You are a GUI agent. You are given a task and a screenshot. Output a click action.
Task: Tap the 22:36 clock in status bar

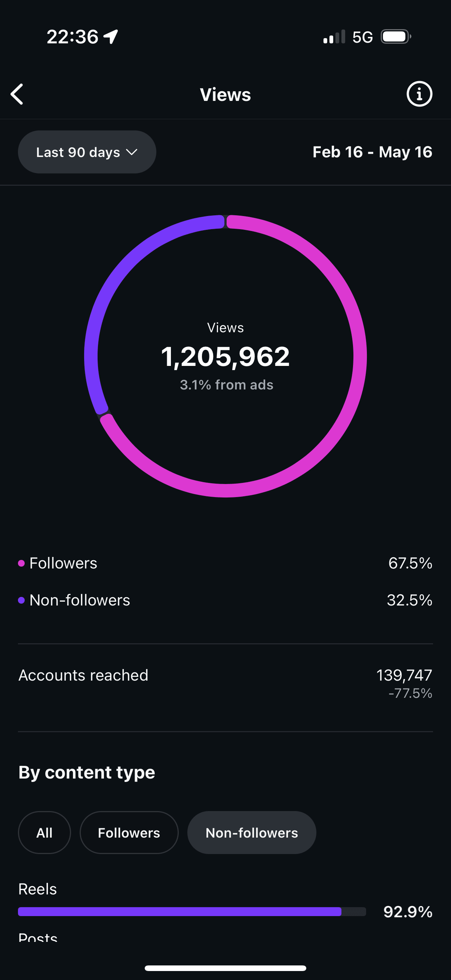click(x=72, y=37)
